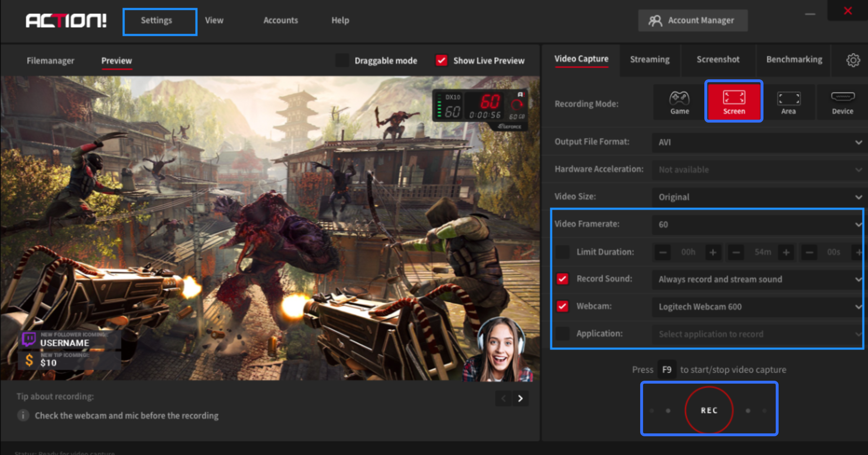The height and width of the screenshot is (455, 868).
Task: Open the Benchmarking tab
Action: [794, 59]
